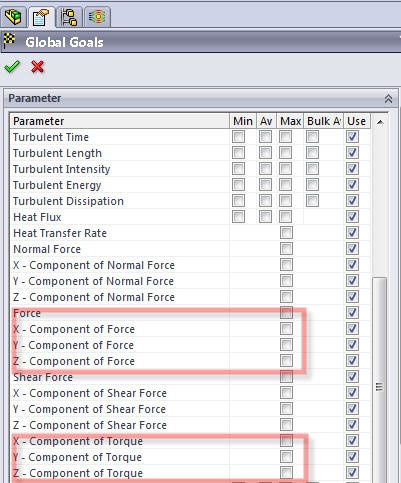Collapse the Parameter section with the chevron

388,99
